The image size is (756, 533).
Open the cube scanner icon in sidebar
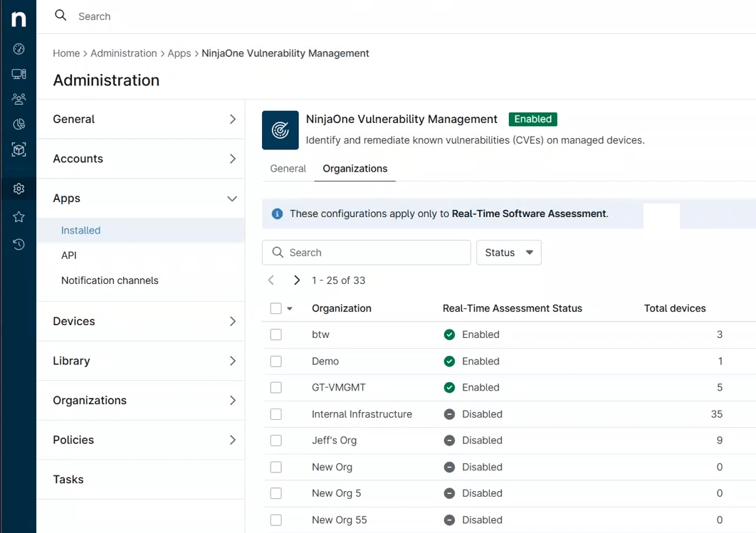[19, 150]
